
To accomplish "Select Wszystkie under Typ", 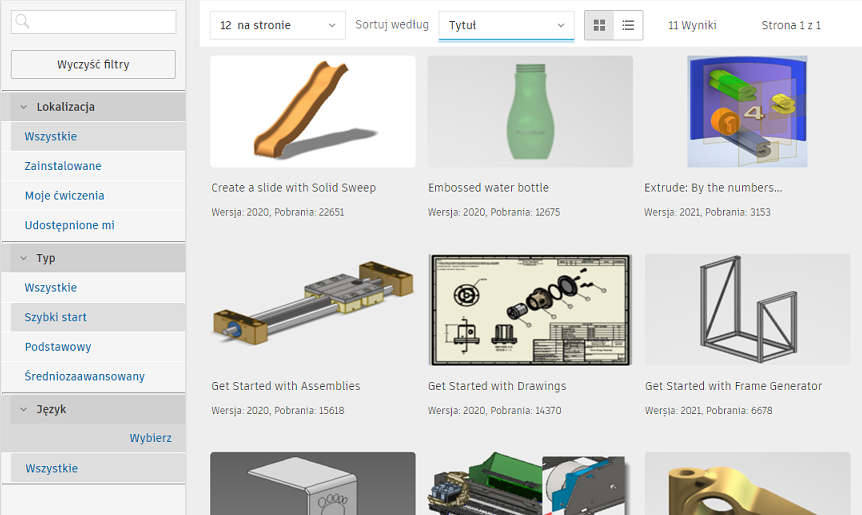I will point(98,287).
